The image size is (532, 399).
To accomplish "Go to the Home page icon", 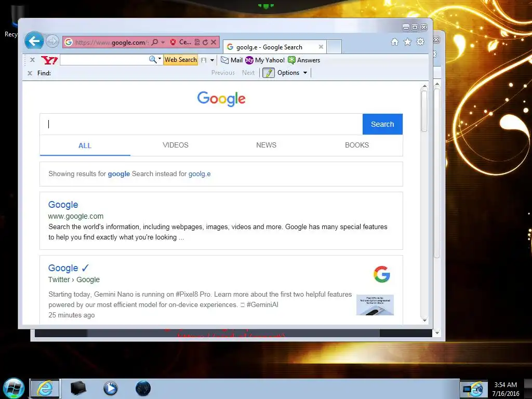I will tap(395, 42).
